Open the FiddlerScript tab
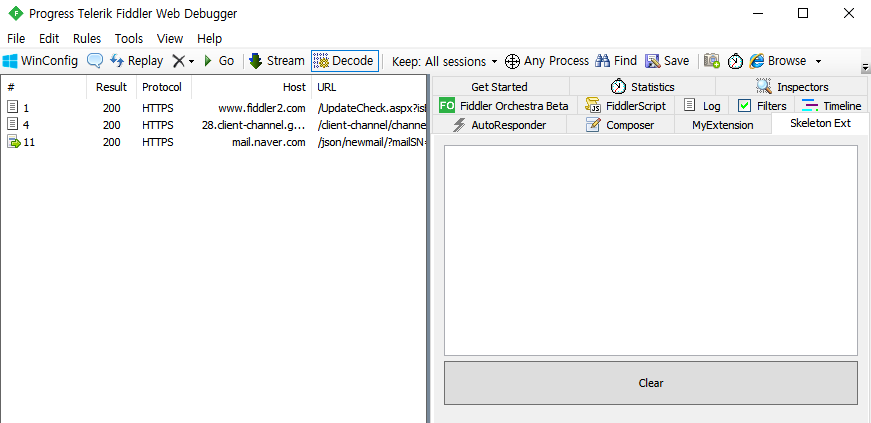The image size is (871, 423). 625,106
